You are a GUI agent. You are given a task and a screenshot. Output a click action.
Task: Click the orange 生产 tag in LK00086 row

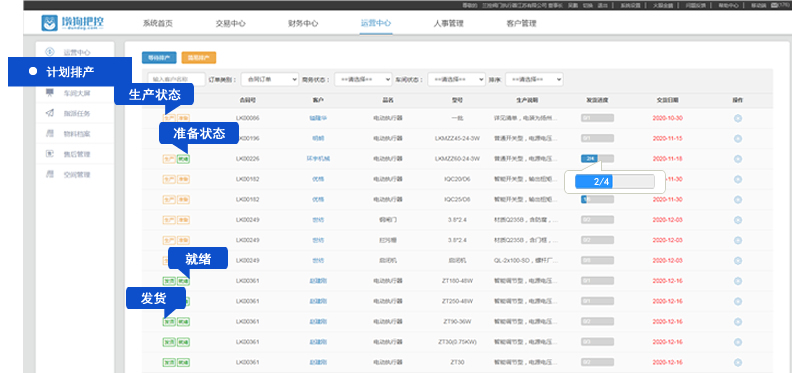point(169,118)
